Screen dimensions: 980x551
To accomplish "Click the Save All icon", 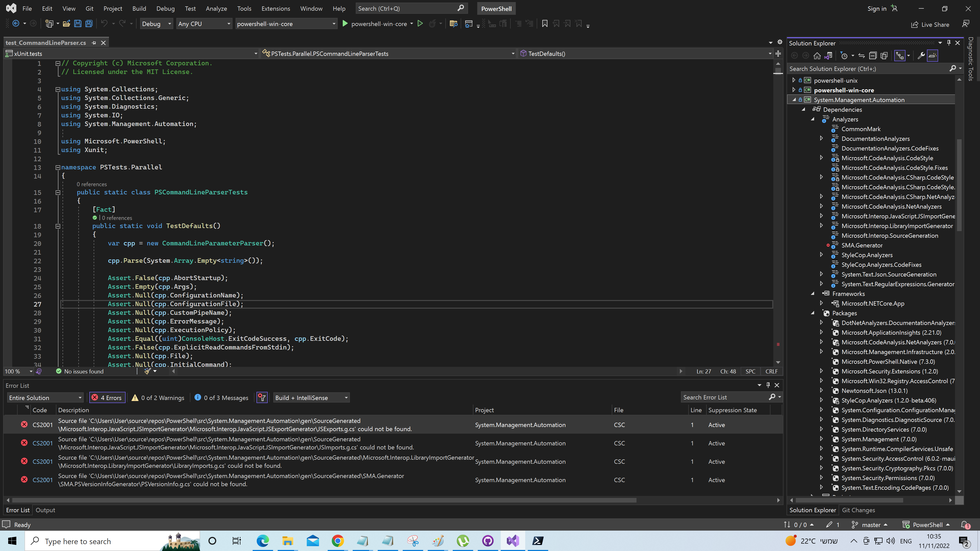I will point(89,23).
